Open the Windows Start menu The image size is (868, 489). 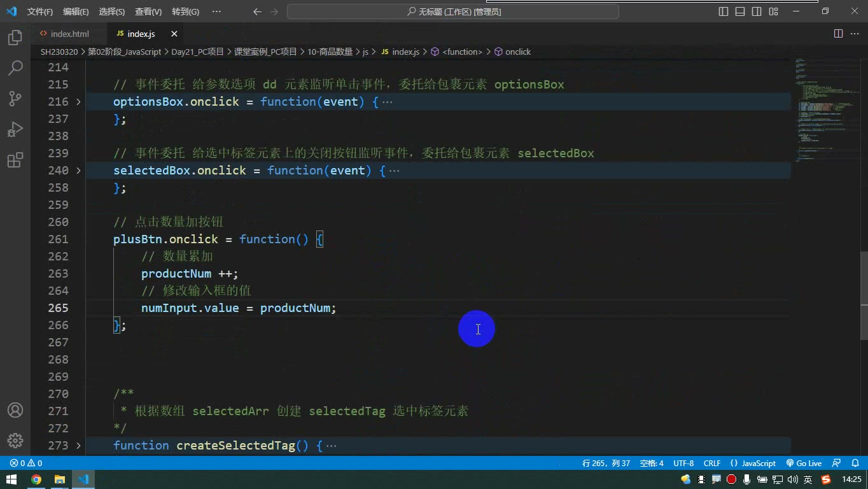pyautogui.click(x=11, y=479)
